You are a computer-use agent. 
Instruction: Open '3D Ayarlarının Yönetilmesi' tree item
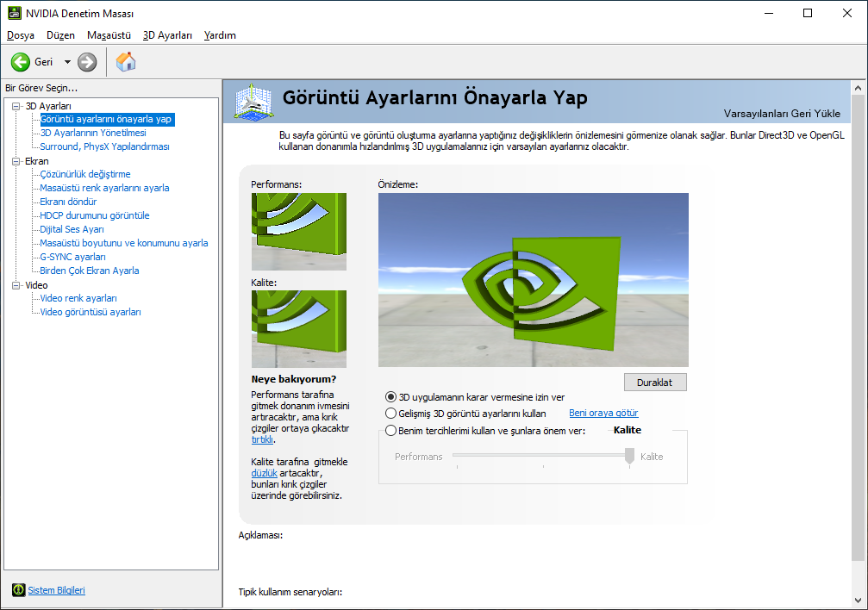[93, 133]
